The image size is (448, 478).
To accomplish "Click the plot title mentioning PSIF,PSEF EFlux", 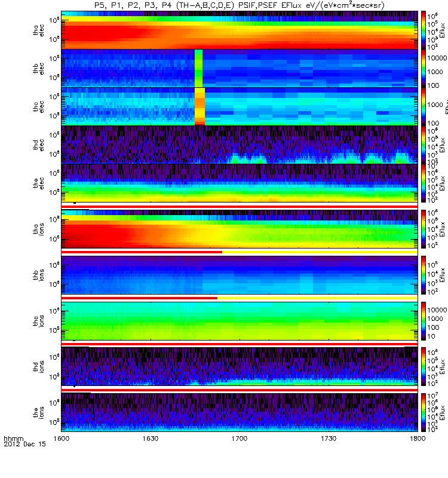I will 240,5.
